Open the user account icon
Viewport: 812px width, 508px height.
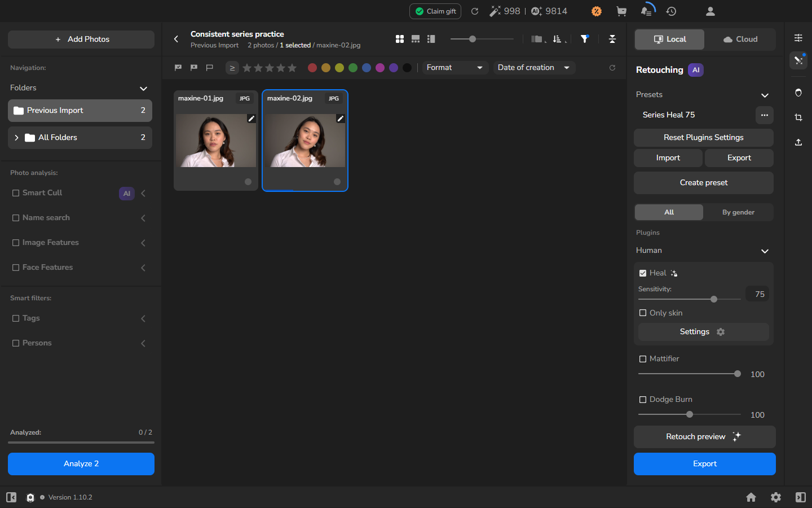(710, 11)
